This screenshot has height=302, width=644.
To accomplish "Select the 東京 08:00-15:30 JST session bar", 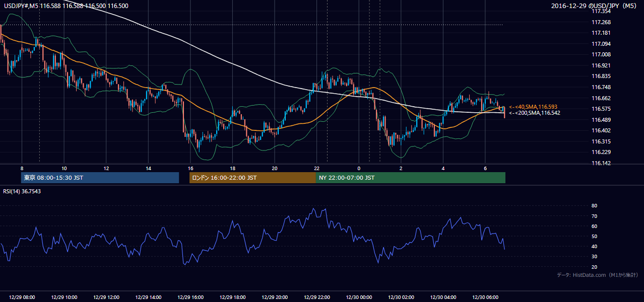I will click(100, 178).
